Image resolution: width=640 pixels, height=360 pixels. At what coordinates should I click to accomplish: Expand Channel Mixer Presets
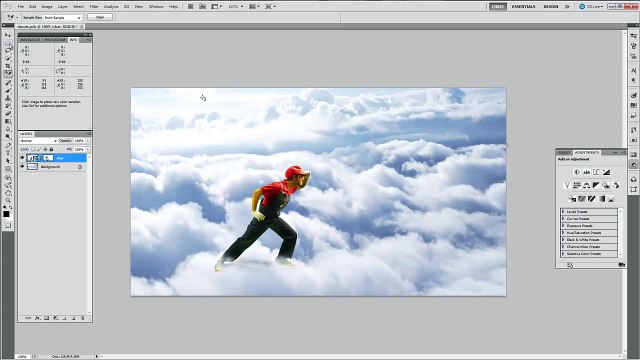click(563, 247)
